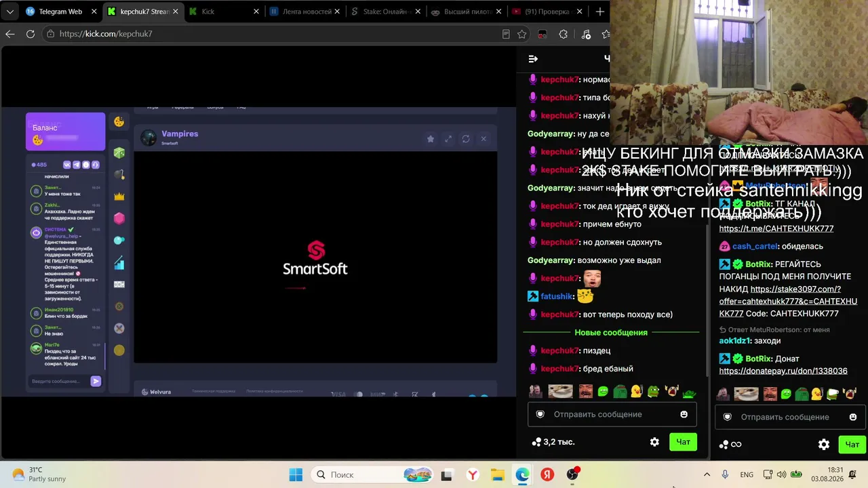Image resolution: width=868 pixels, height=488 pixels.
Task: Click user cash_cartel in right chat
Action: (x=755, y=247)
